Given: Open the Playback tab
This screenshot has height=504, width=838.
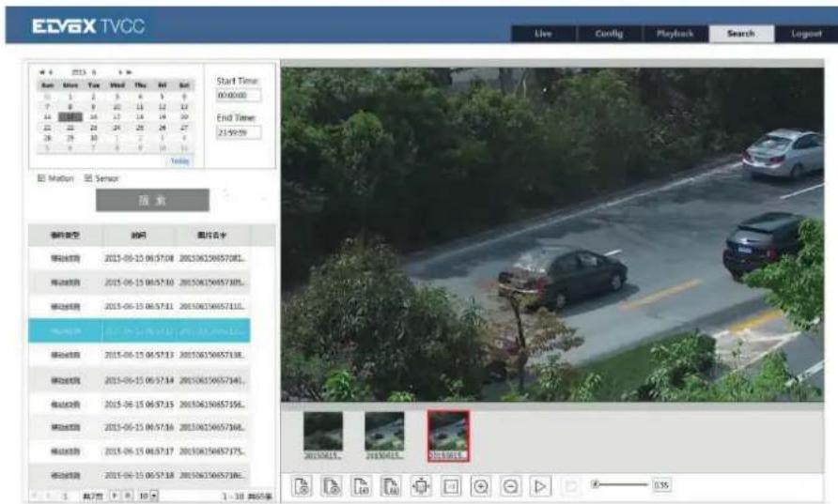Looking at the screenshot, I should point(675,34).
